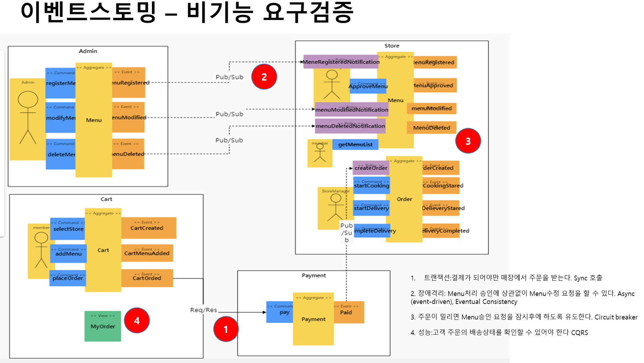Click the red circle numbered 1
This screenshot has width=644, height=363.
[x=226, y=329]
